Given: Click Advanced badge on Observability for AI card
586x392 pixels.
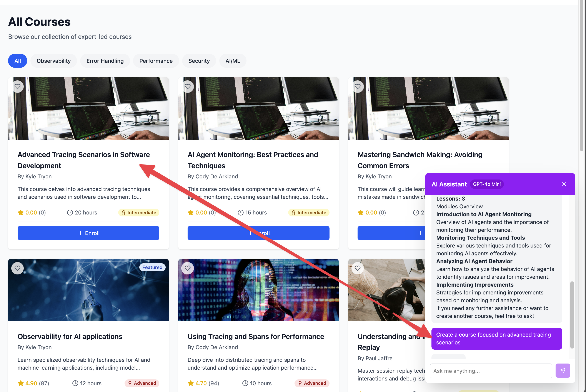Looking at the screenshot, I should [x=142, y=383].
